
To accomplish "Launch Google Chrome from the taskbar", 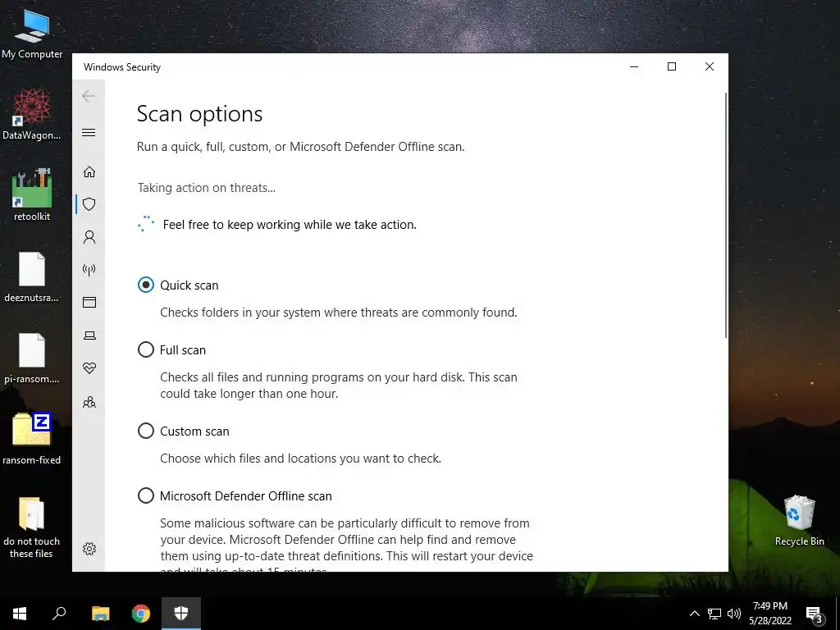I will point(141,614).
